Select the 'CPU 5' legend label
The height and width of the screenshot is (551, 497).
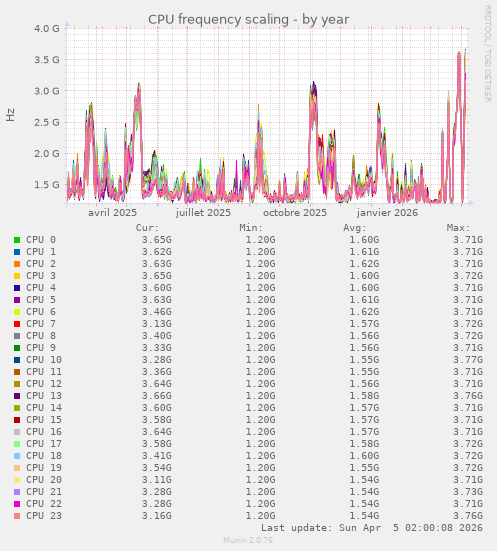coord(41,300)
